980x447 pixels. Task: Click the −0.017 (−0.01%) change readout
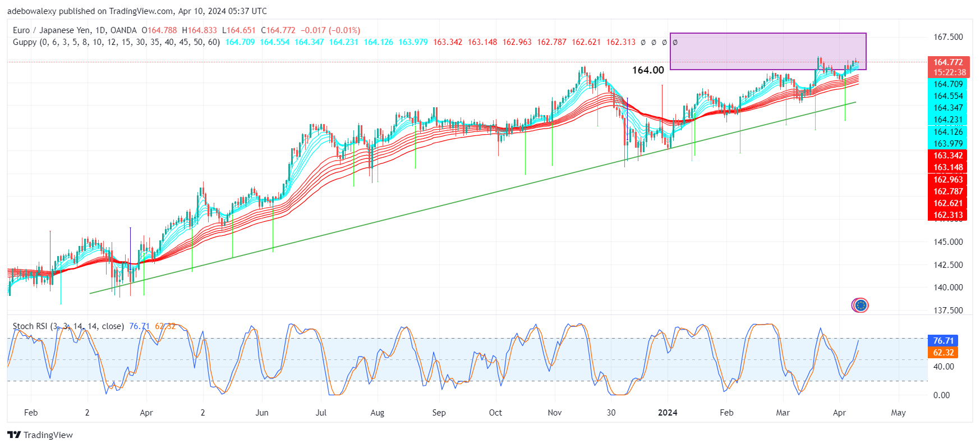point(330,30)
